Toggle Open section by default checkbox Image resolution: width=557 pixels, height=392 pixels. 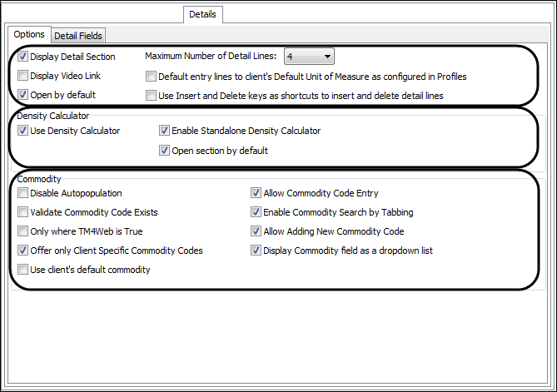tap(164, 151)
